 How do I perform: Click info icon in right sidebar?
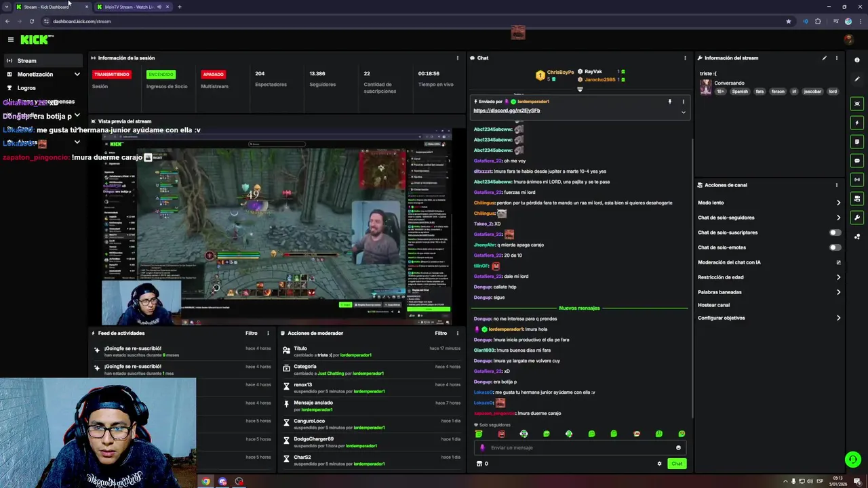857,60
